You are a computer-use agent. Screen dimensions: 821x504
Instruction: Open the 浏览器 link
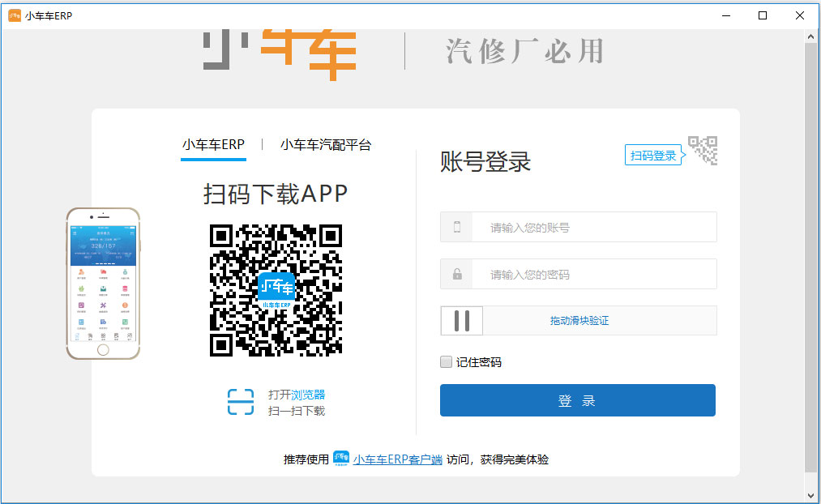(x=309, y=395)
